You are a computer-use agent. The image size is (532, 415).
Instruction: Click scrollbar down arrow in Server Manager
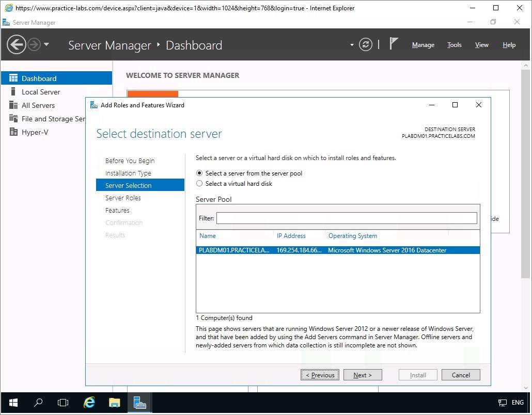click(526, 388)
